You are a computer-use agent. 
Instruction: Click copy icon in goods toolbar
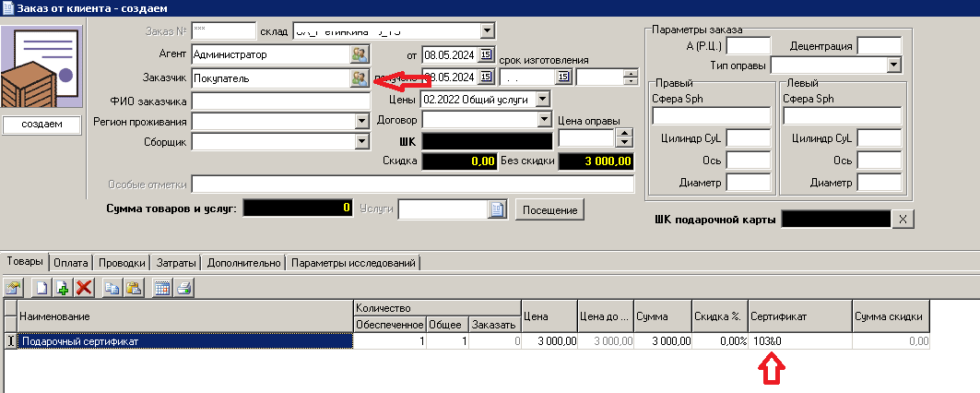tap(112, 288)
